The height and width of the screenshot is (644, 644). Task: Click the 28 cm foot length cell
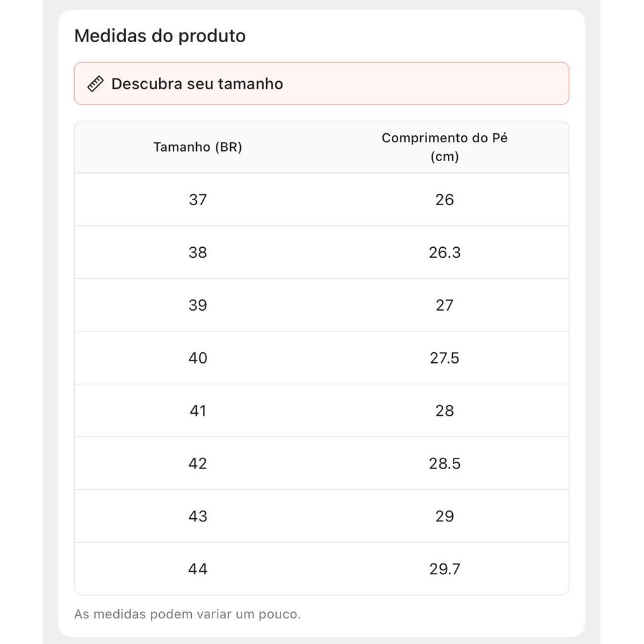coord(445,411)
